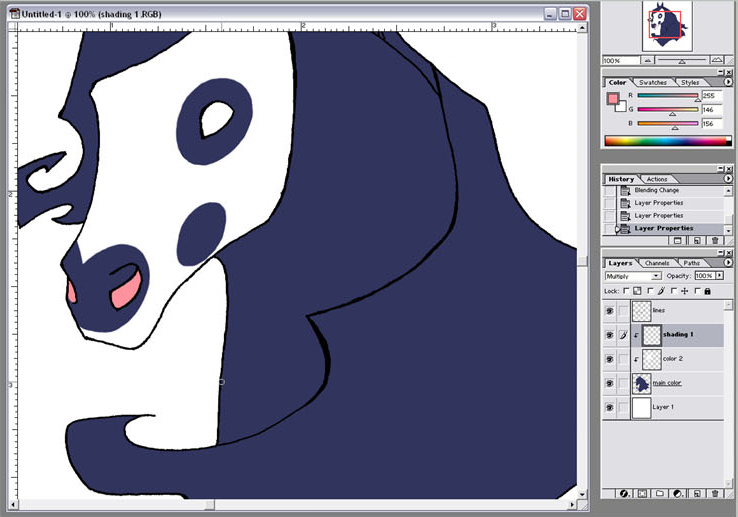Open the Opacity slider arrow
This screenshot has width=738, height=517.
coord(720,275)
